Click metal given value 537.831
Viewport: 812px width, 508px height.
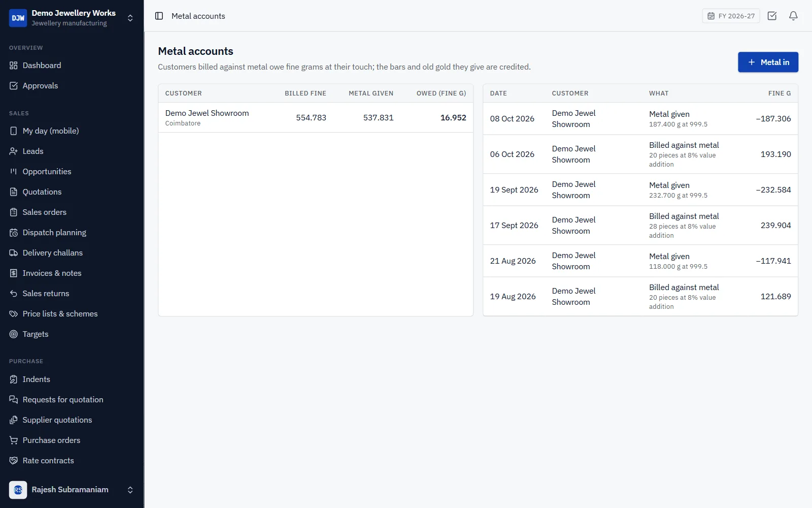[x=378, y=118]
